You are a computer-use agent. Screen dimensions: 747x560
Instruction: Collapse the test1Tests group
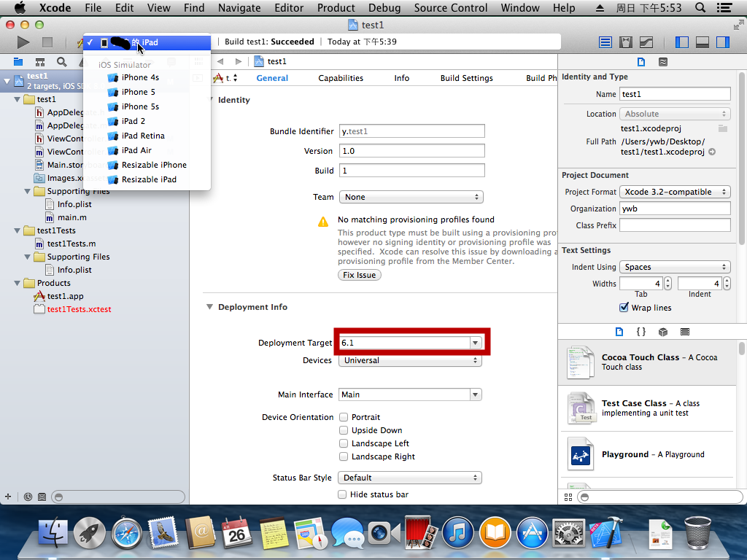tap(18, 230)
